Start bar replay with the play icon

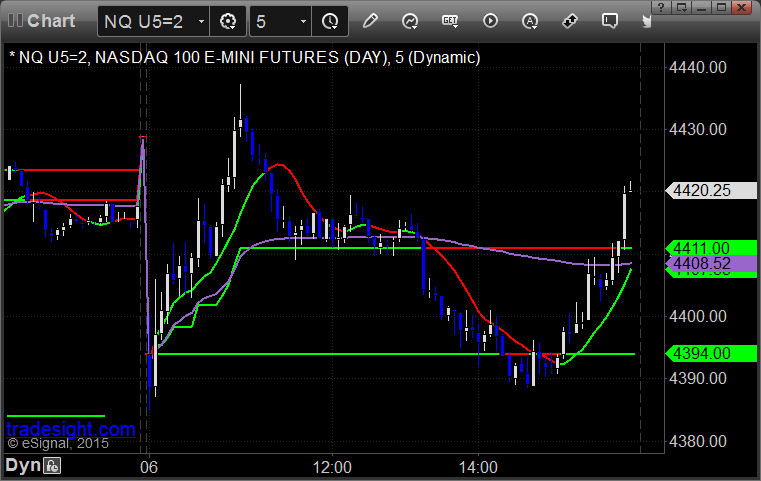click(x=490, y=21)
